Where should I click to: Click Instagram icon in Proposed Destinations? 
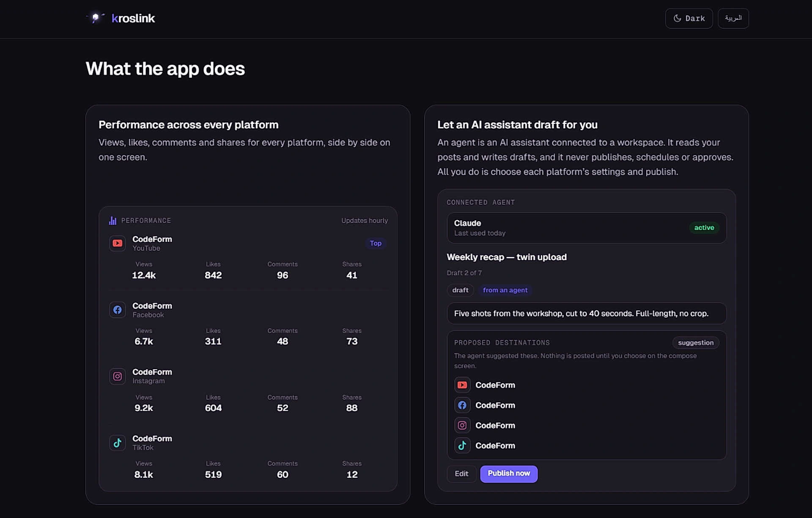point(462,425)
